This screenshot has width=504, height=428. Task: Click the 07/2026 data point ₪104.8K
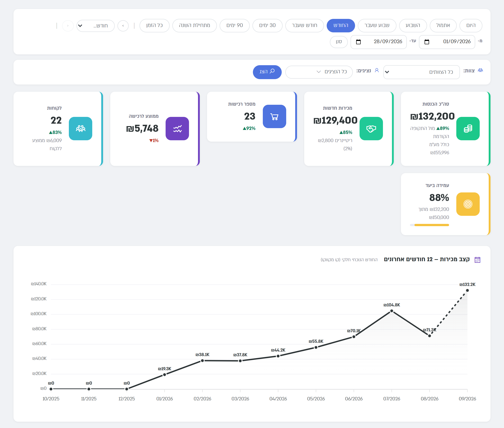pos(391,311)
